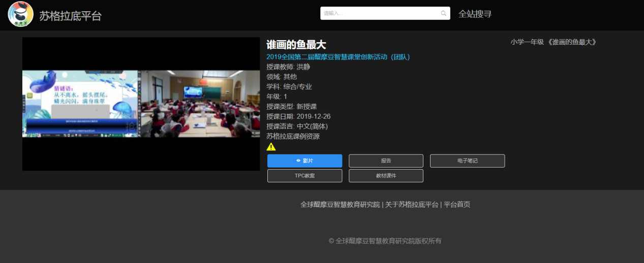Click the magnifier icon in search box
This screenshot has width=644, height=263.
tap(443, 14)
